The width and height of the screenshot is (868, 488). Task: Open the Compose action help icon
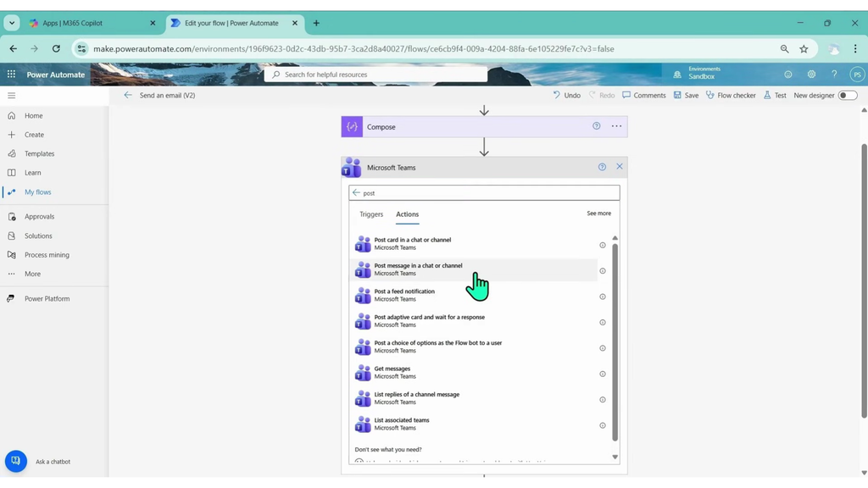coord(596,126)
